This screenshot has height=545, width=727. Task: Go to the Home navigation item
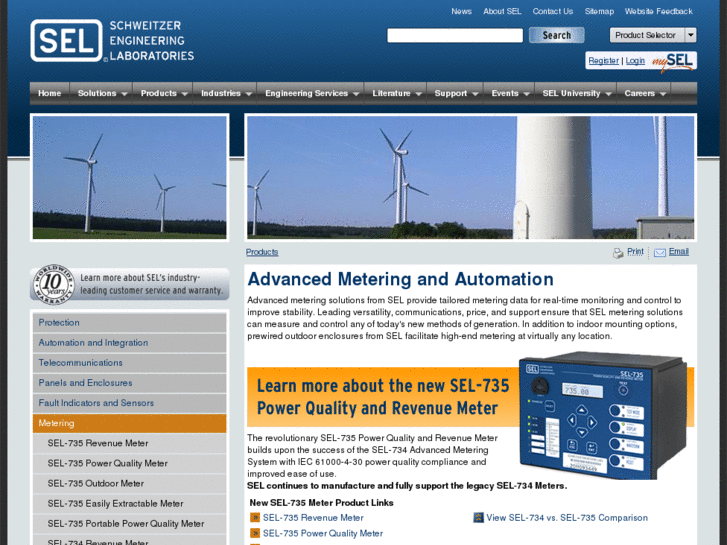(x=50, y=93)
